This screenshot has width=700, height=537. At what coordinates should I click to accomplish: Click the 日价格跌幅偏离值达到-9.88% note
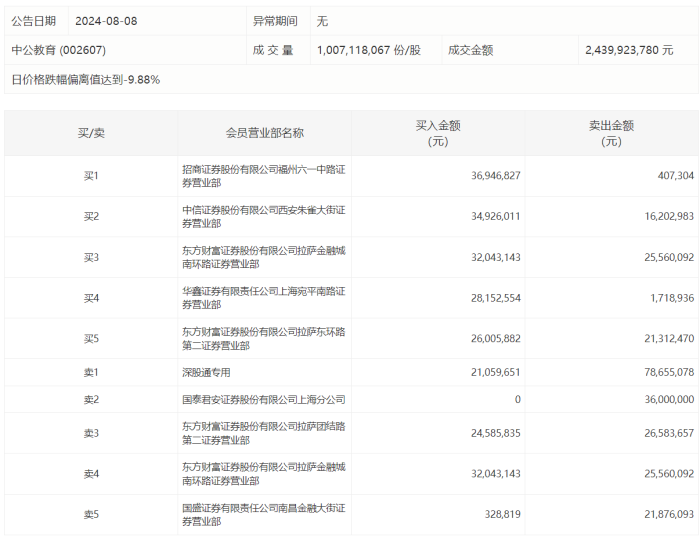click(x=86, y=79)
